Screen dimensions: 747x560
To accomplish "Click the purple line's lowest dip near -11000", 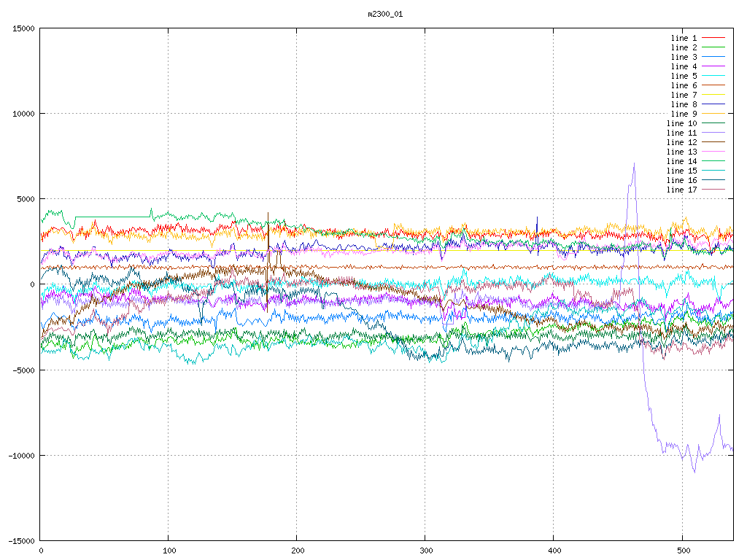I will click(694, 472).
